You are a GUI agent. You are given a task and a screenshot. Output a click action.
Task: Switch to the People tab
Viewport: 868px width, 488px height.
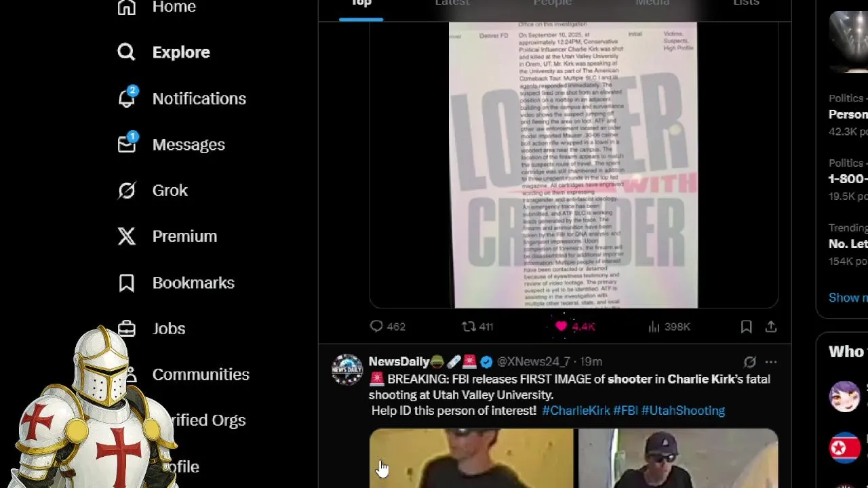[553, 3]
